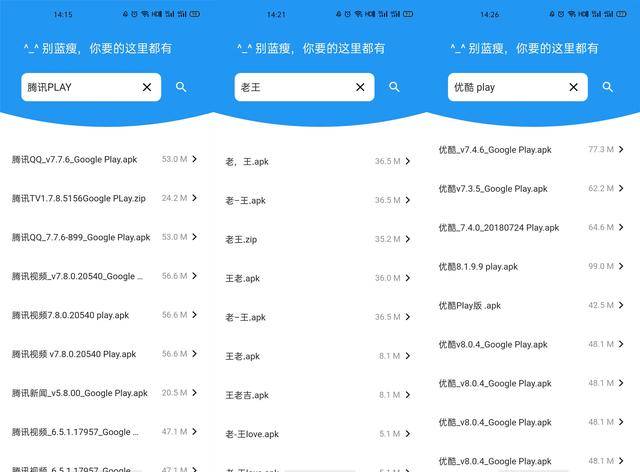Open chevron for 王老吉.apk row

pos(408,395)
